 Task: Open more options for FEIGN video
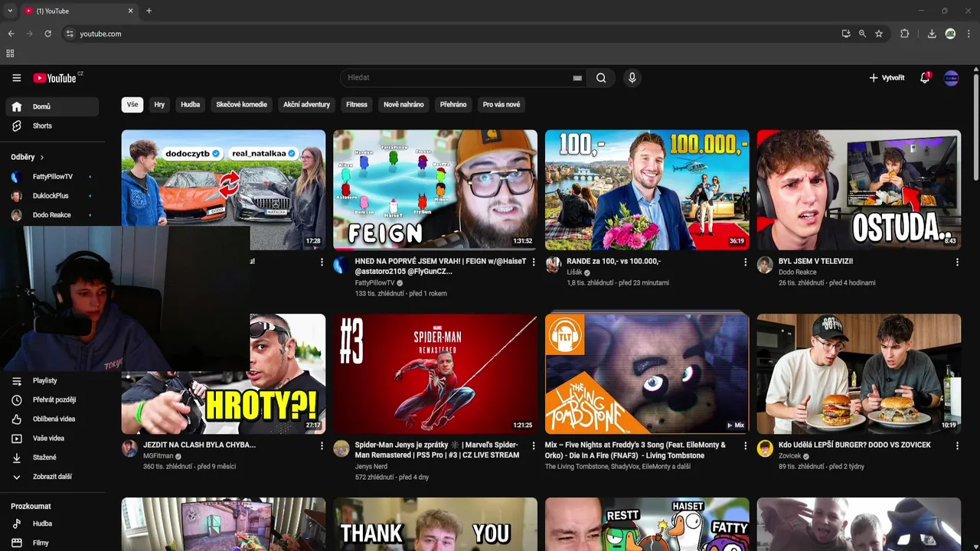pos(534,262)
